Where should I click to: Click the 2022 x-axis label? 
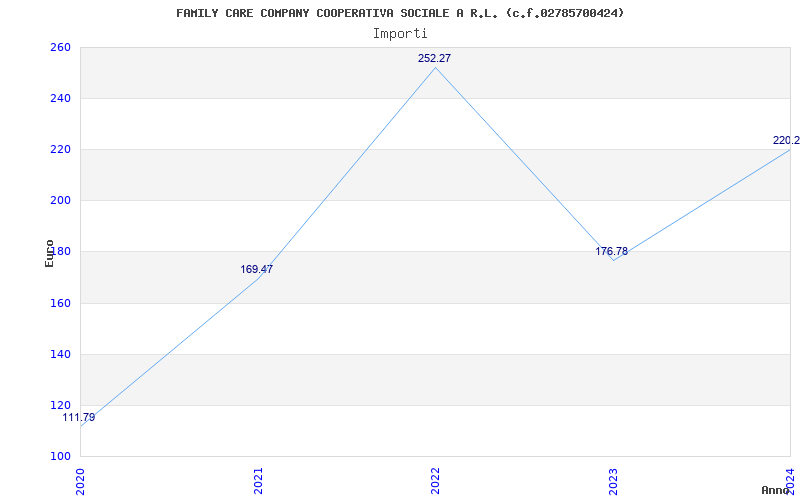click(x=435, y=481)
